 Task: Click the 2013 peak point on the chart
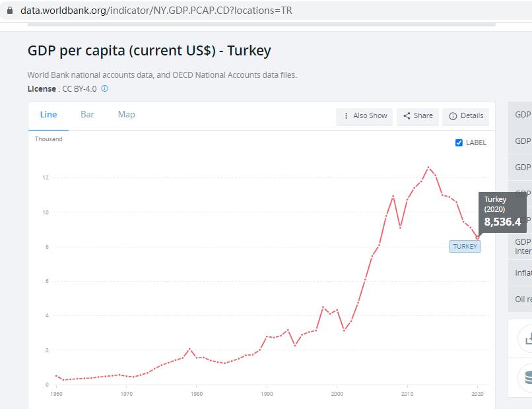pos(428,168)
